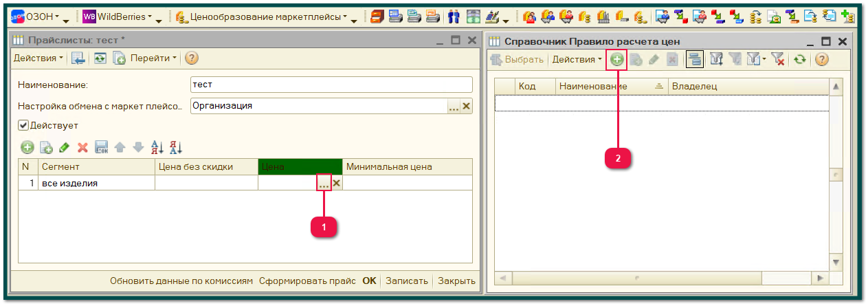Edit row with the green pencil in Прайслисты
The image size is (868, 306).
point(65,147)
